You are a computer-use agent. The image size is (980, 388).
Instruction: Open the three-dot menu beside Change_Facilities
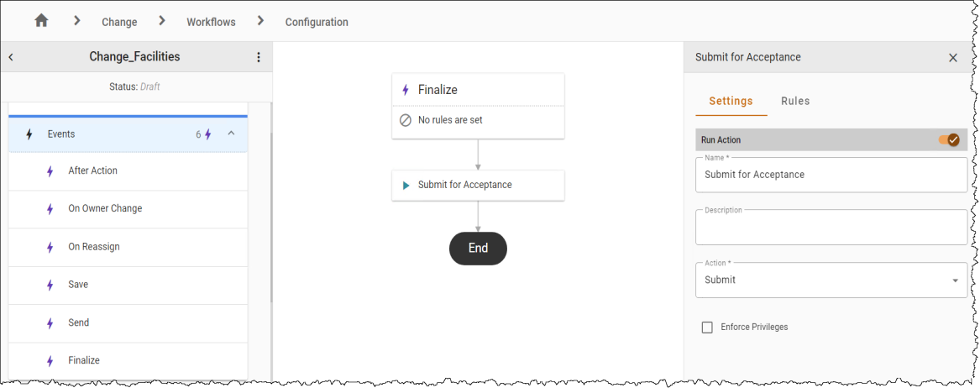pyautogui.click(x=259, y=57)
